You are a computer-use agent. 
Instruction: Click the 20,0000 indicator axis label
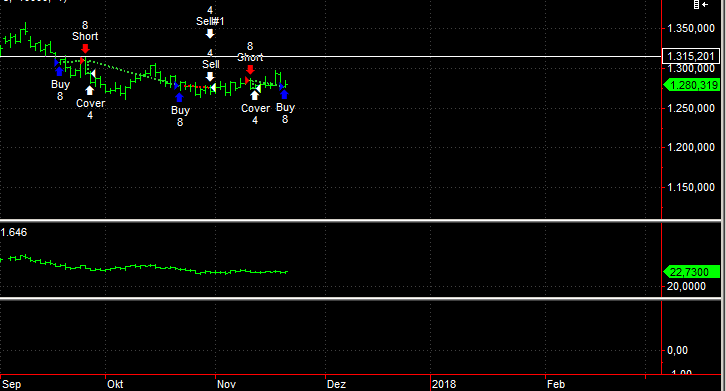pyautogui.click(x=686, y=287)
